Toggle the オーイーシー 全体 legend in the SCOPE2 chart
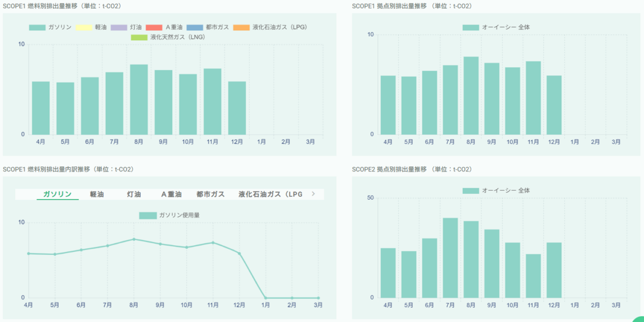644x322 pixels. (x=496, y=191)
